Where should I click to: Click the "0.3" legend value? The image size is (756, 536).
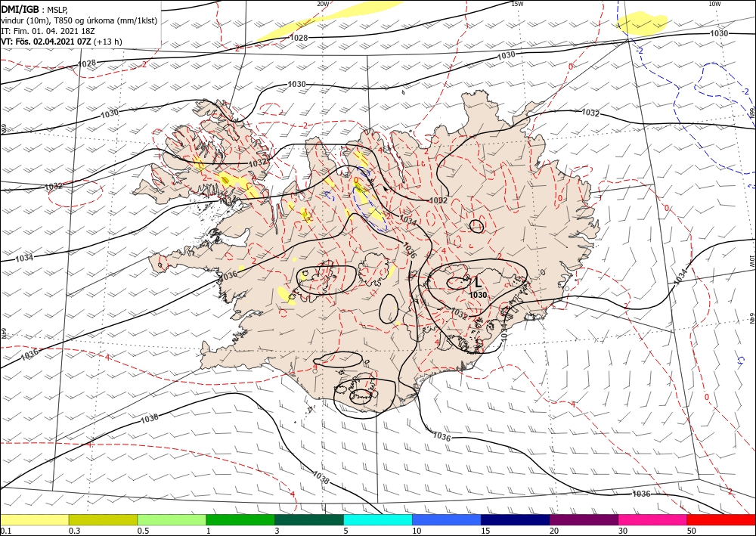(74, 530)
